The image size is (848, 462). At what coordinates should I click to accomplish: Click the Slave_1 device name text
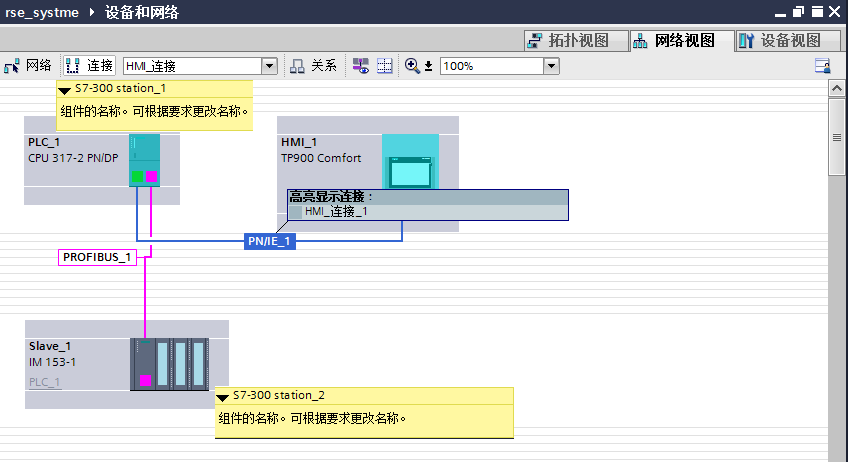click(50, 346)
